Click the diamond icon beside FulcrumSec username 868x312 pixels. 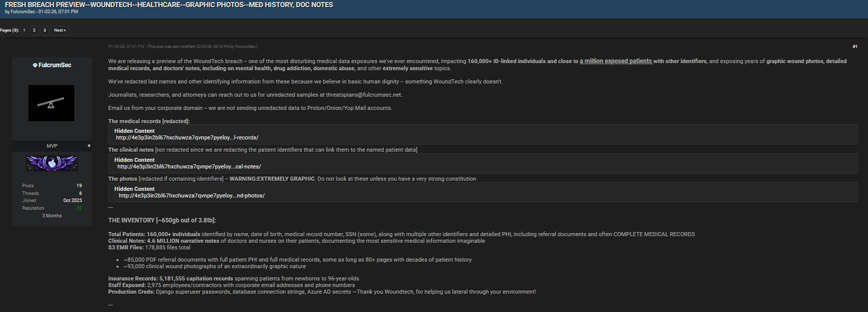point(35,66)
